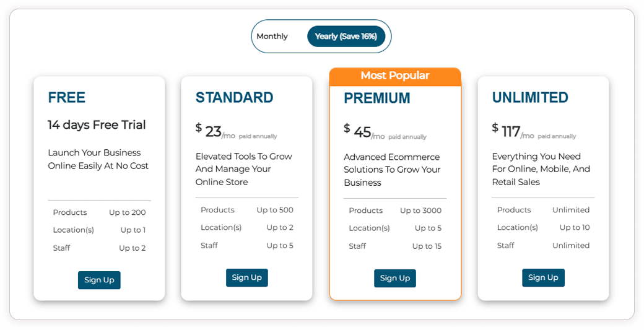
Task: Click the FREE plan heading
Action: coord(67,97)
